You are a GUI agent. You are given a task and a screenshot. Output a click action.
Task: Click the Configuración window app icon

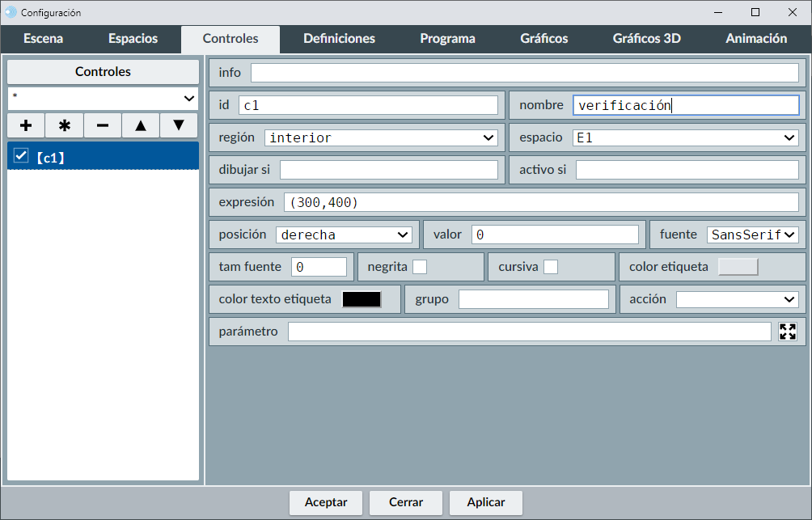11,12
